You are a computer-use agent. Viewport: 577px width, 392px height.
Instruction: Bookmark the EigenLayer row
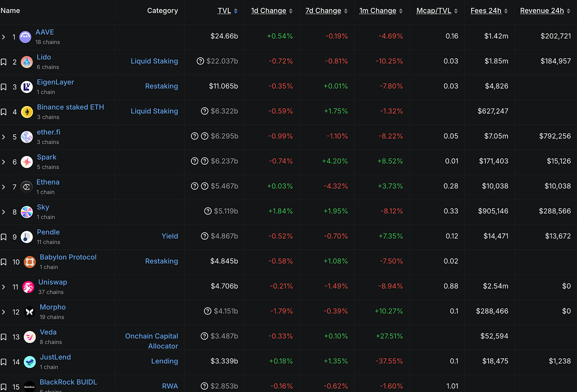[x=4, y=87]
